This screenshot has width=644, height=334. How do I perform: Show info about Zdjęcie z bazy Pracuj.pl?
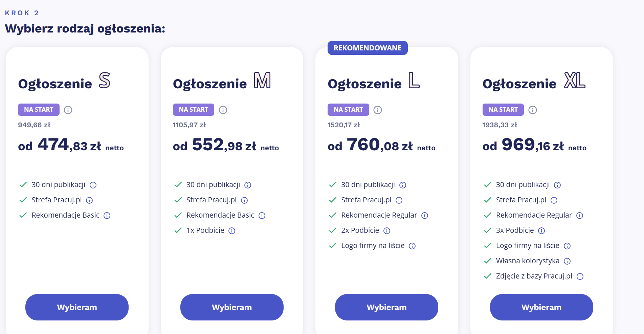[x=580, y=276]
